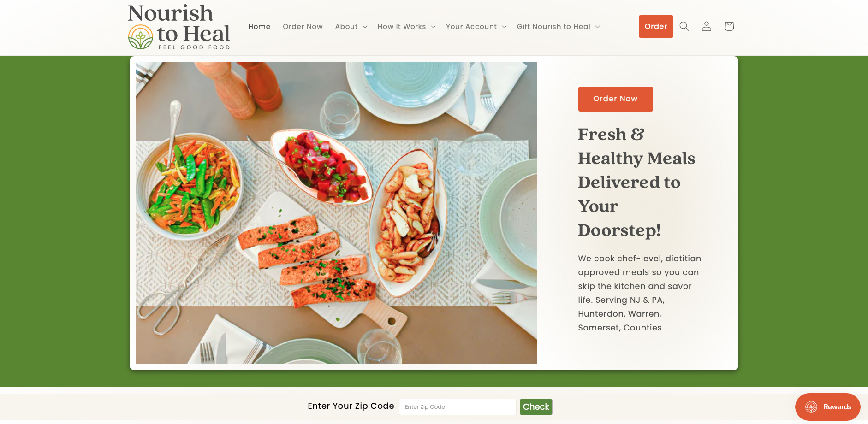868x424 pixels.
Task: Click the hero food table image
Action: 336,213
